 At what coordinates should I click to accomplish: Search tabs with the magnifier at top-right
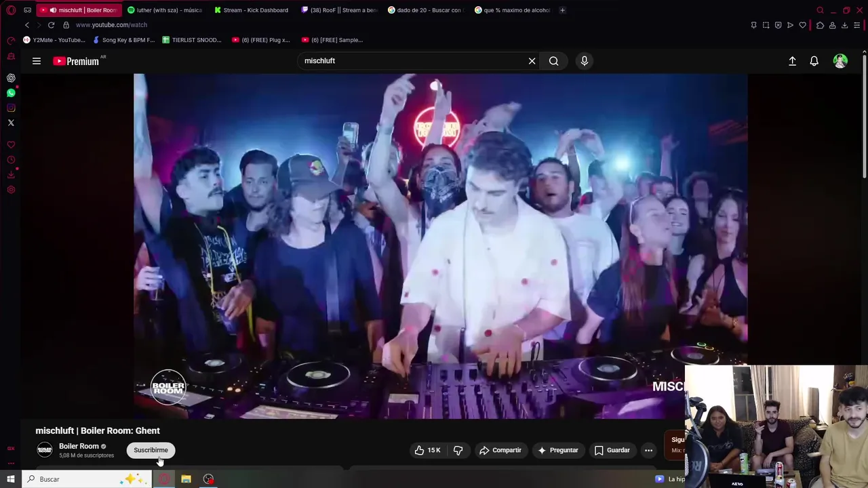(820, 10)
